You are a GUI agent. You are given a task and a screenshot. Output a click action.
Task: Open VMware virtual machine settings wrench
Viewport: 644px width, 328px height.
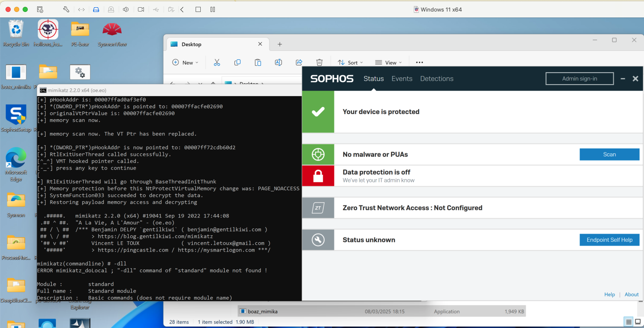pyautogui.click(x=66, y=9)
